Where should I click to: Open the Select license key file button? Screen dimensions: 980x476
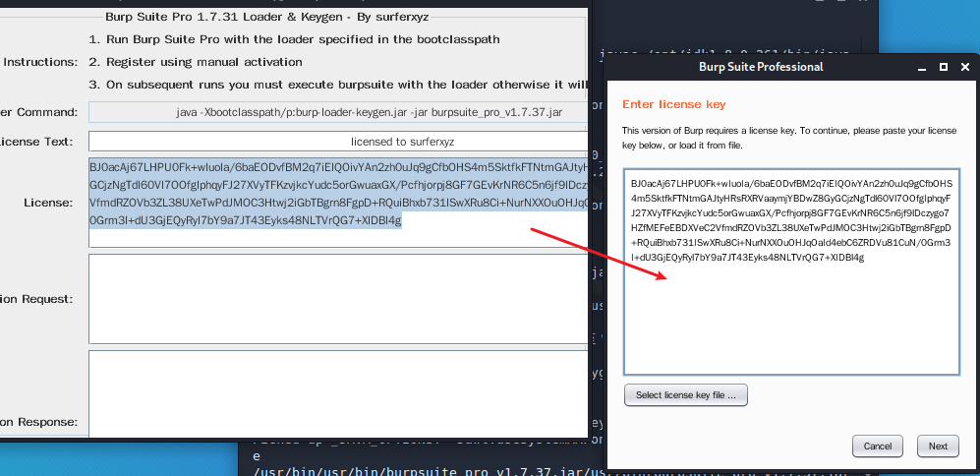(x=686, y=394)
